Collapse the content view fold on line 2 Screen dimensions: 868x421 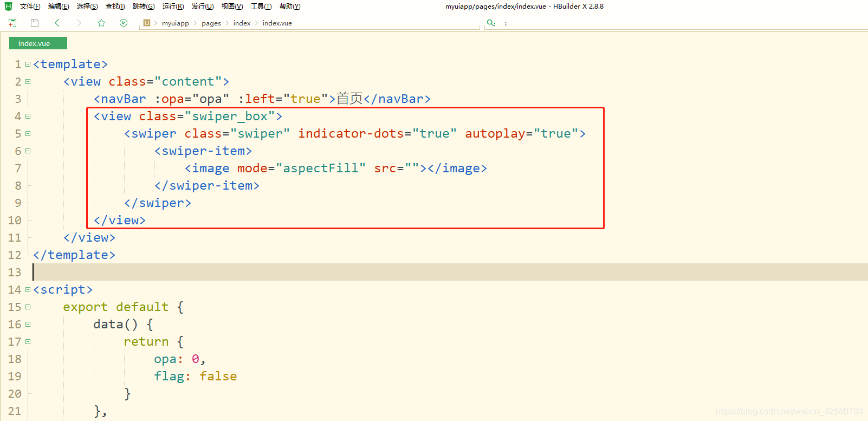(28, 82)
